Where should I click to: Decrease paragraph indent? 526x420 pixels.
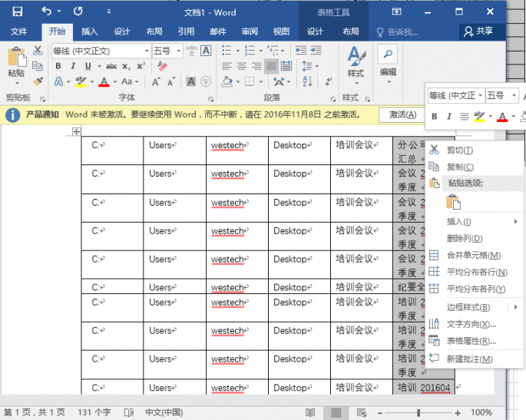click(x=300, y=51)
